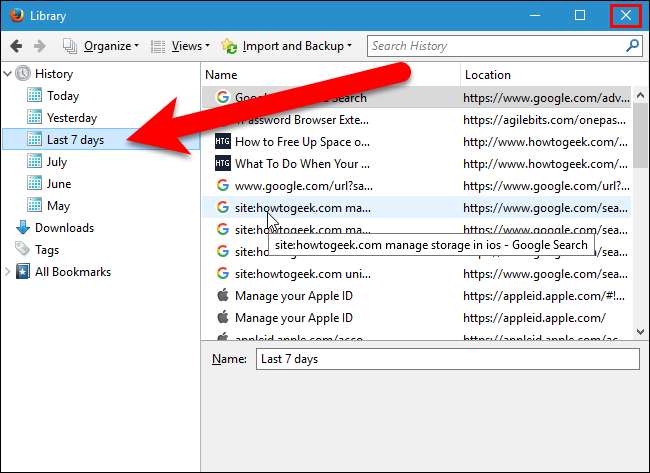Viewport: 650px width, 473px height.
Task: Click the Views list icon
Action: (x=158, y=46)
